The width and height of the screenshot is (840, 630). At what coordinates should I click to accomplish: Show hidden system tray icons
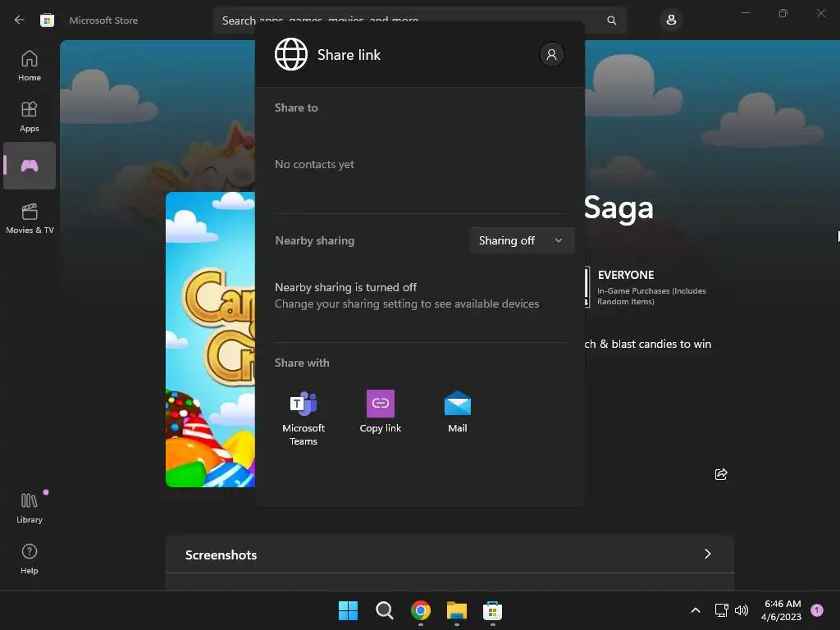[696, 610]
